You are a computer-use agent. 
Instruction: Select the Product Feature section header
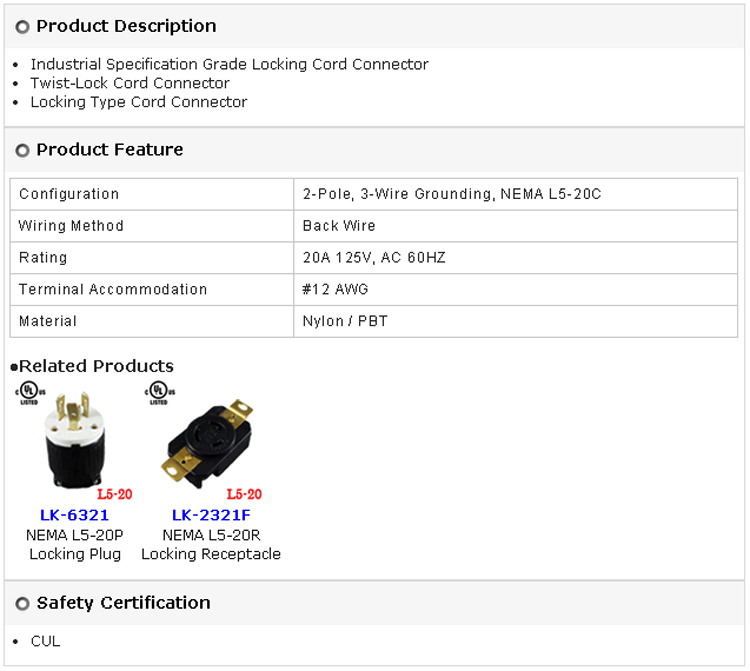109,150
